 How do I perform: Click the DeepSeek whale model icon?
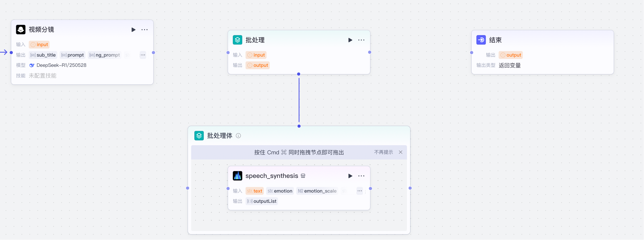coord(32,65)
